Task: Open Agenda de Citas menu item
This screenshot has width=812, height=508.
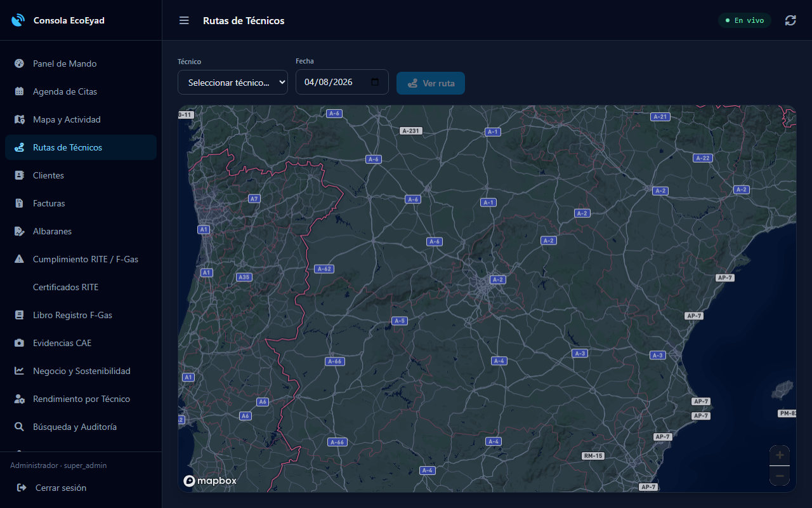Action: click(x=81, y=91)
